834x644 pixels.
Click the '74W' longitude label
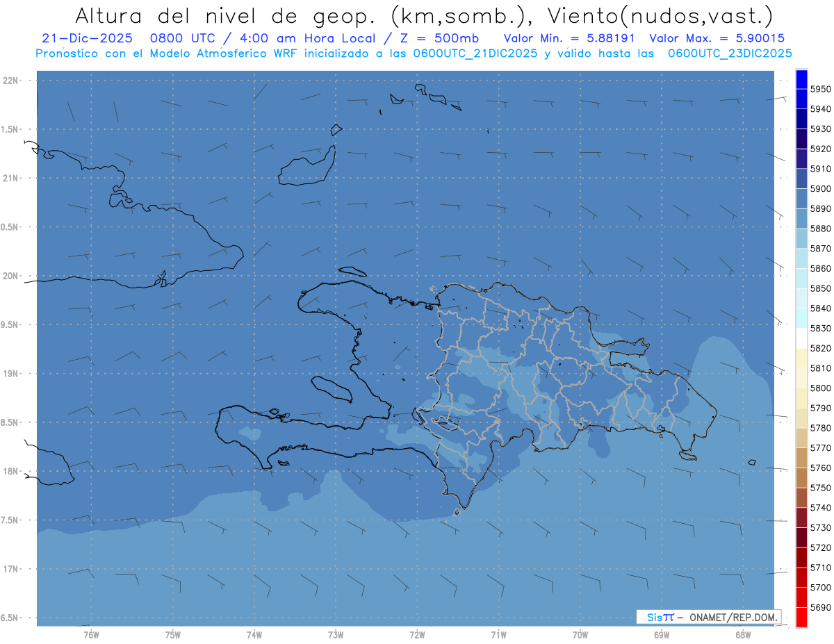tap(254, 634)
